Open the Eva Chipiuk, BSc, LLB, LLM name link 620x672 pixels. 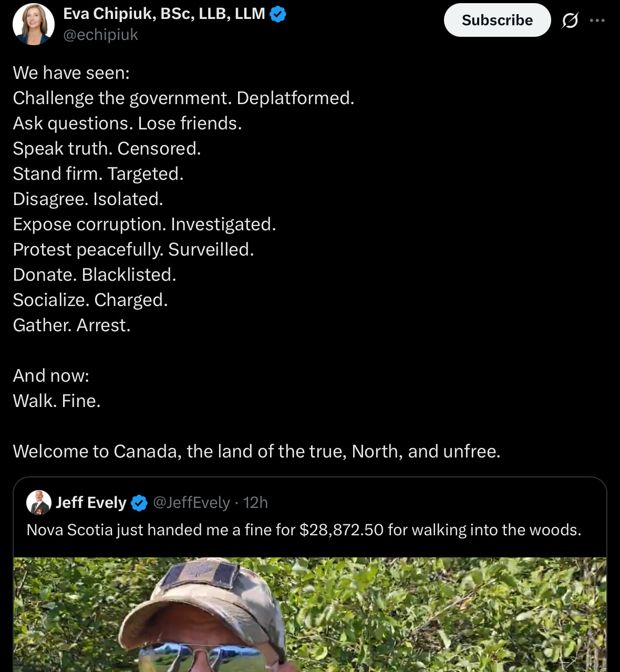click(x=164, y=14)
